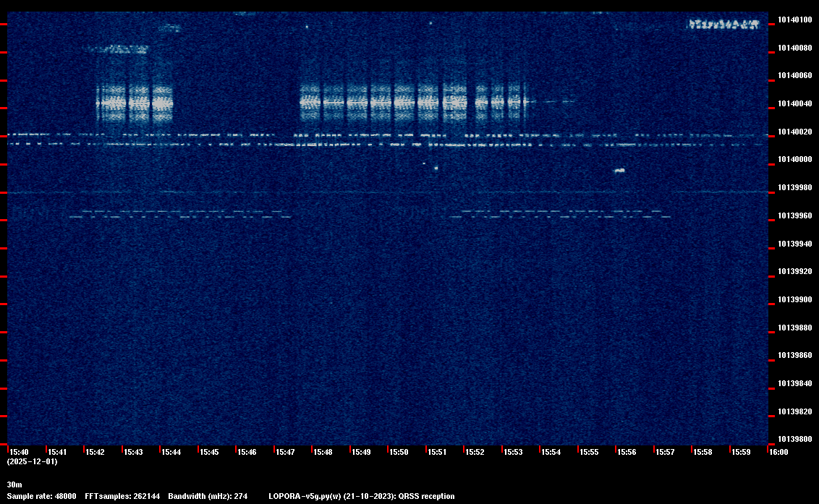Click the 10140040 frequency label

click(x=795, y=104)
